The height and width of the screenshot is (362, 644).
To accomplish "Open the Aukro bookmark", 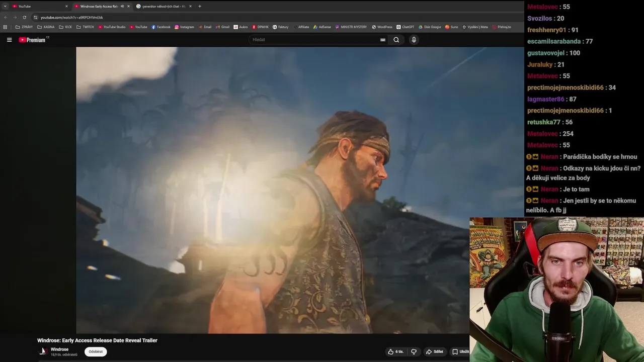I will (x=240, y=27).
